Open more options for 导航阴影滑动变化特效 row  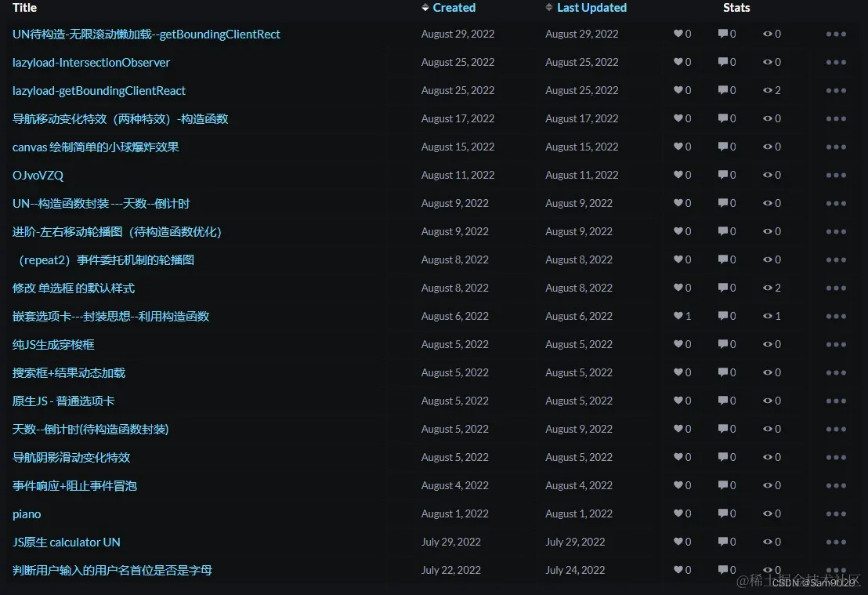pos(836,457)
